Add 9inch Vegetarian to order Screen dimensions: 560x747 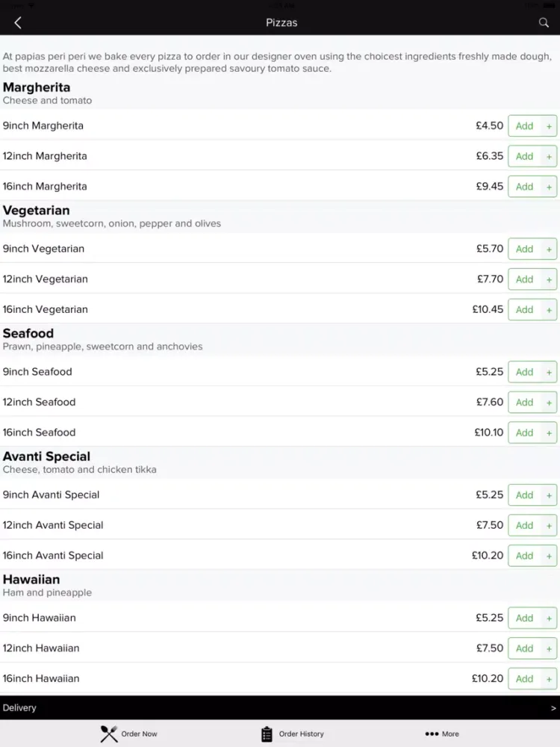coord(524,249)
